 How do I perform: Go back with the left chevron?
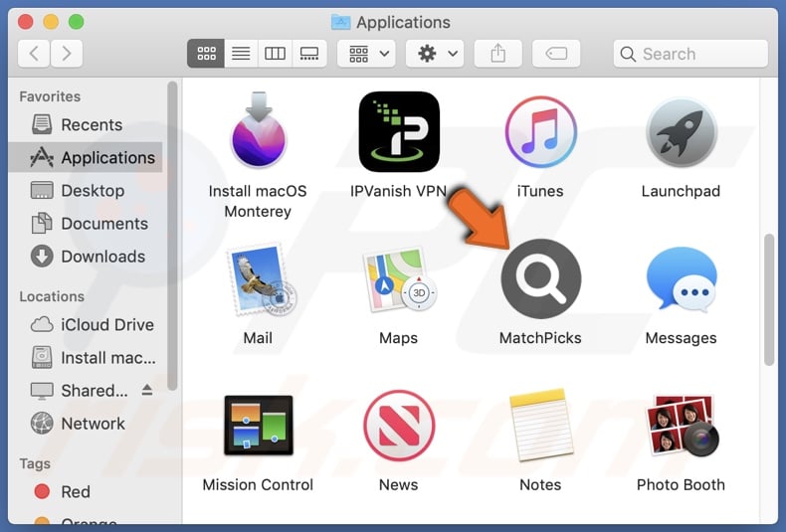point(34,54)
